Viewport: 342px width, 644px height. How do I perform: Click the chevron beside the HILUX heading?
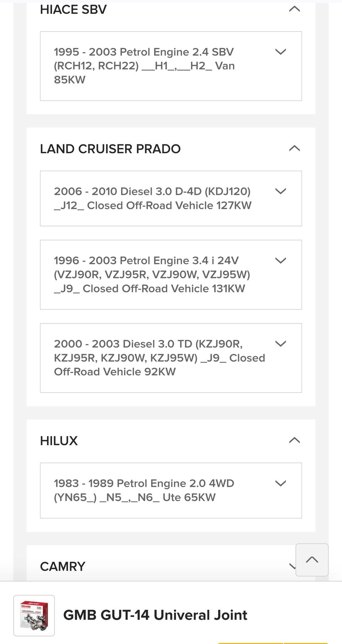pos(294,441)
